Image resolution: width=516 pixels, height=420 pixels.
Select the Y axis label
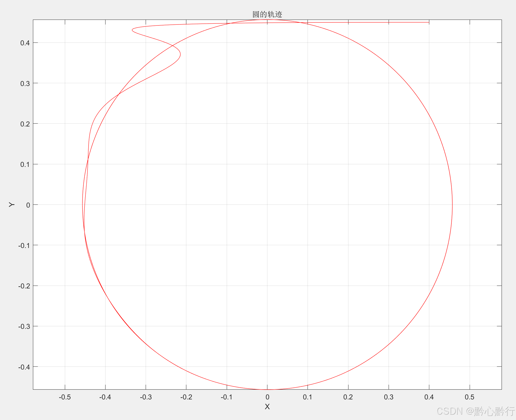12,204
